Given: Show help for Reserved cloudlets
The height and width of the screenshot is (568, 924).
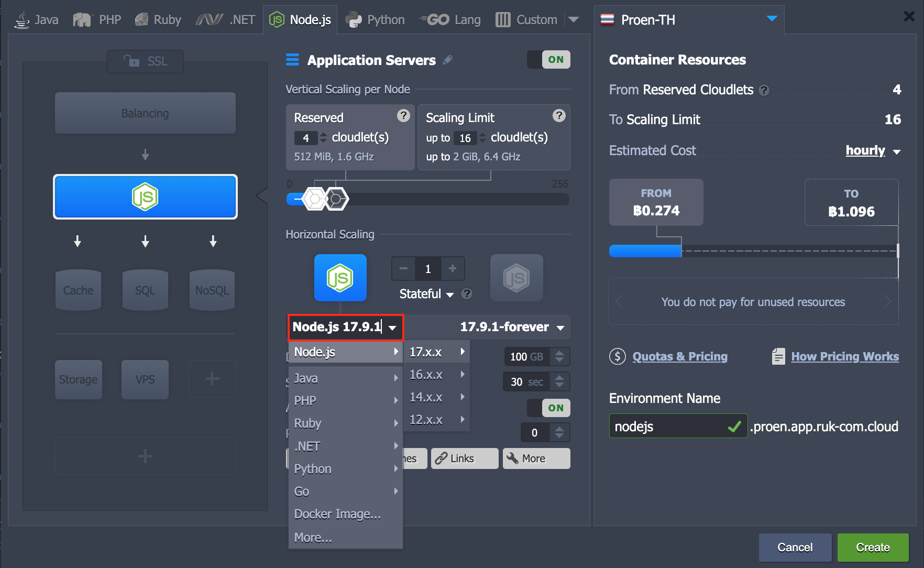Looking at the screenshot, I should (x=403, y=116).
